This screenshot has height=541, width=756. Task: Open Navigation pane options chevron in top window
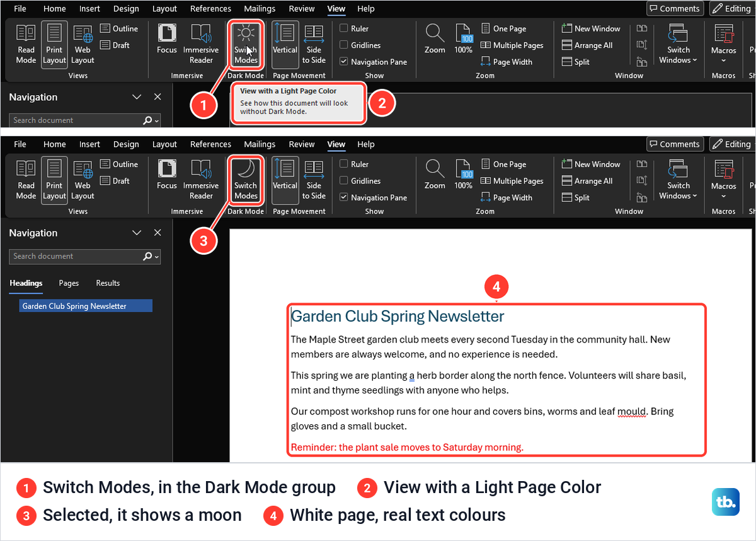coord(137,97)
